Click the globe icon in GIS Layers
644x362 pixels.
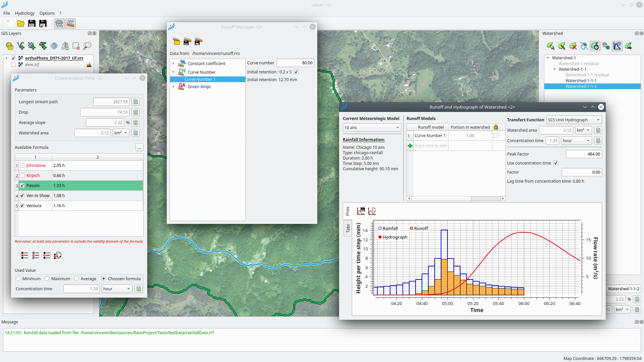click(x=54, y=46)
